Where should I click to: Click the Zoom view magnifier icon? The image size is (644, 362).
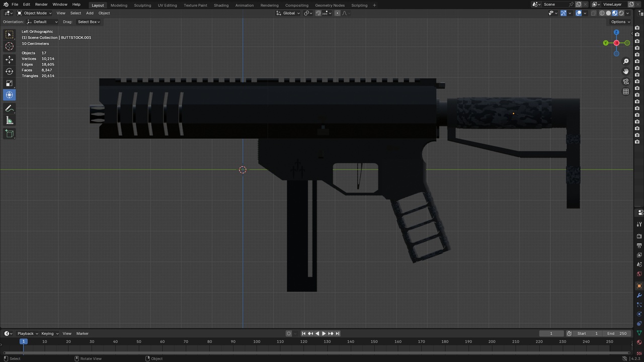point(626,61)
